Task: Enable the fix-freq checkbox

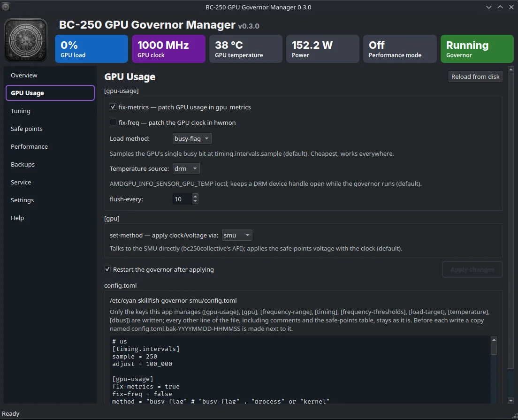Action: [x=113, y=122]
